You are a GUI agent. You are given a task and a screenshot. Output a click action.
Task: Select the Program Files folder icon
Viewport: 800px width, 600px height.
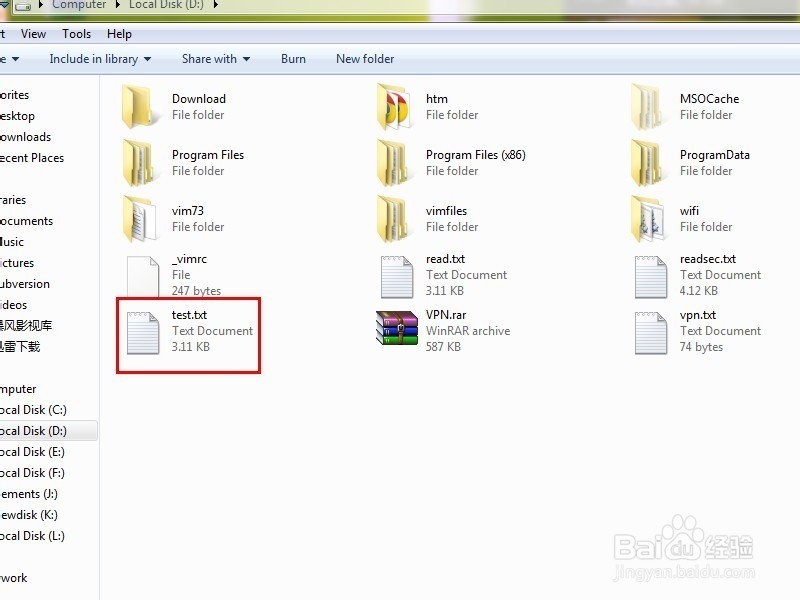click(138, 162)
